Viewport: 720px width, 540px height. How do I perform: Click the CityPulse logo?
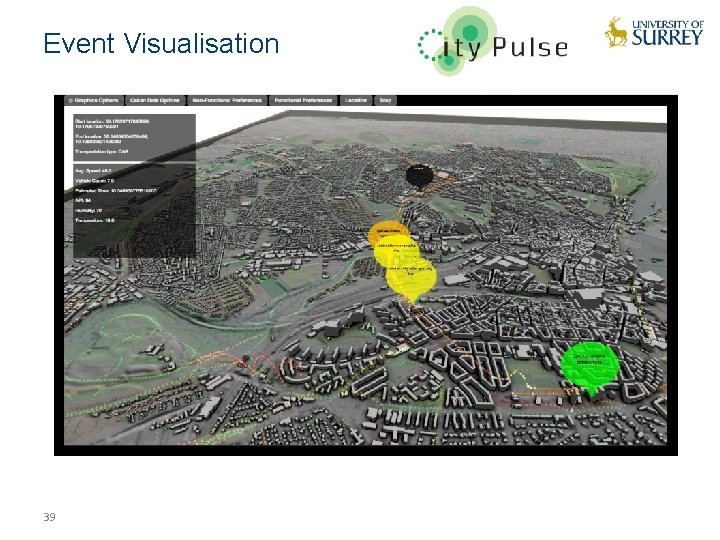pyautogui.click(x=493, y=42)
